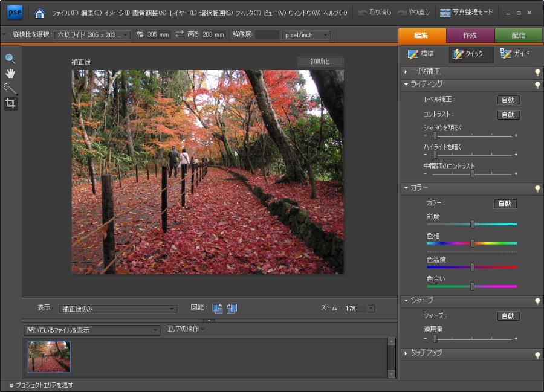This screenshot has height=392, width=544.
Task: Switch to 標準 edit mode
Action: [x=423, y=54]
